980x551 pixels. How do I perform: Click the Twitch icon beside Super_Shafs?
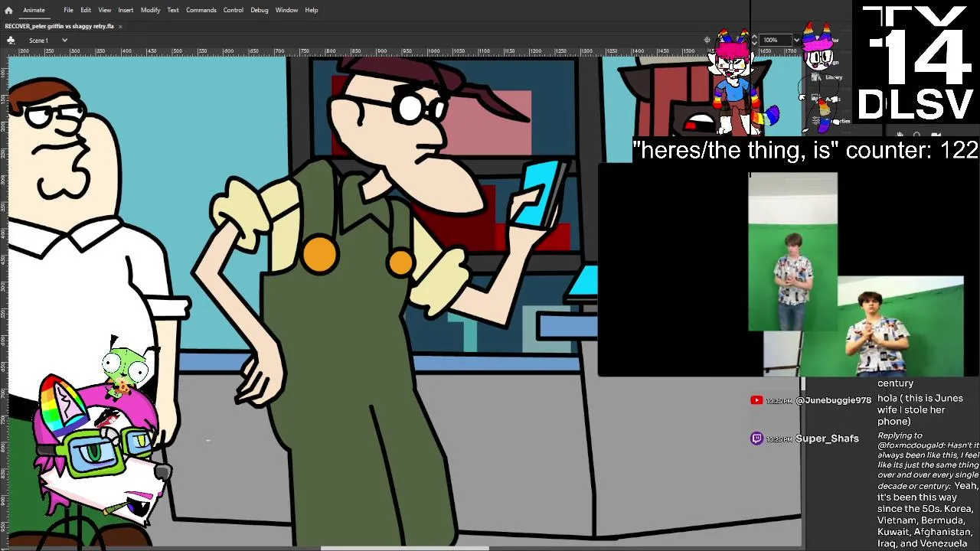756,438
